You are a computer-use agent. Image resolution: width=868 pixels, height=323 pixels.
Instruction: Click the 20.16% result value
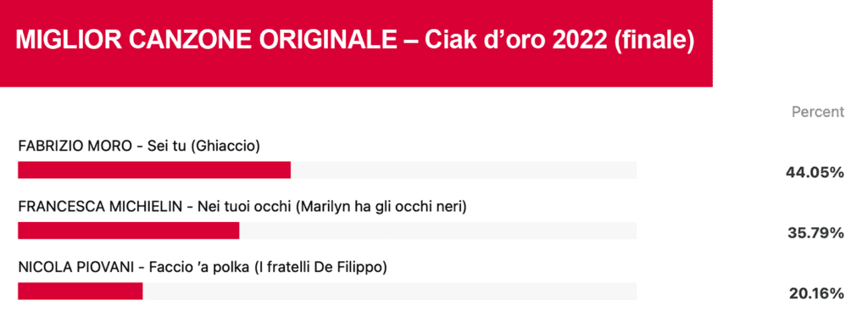point(816,294)
